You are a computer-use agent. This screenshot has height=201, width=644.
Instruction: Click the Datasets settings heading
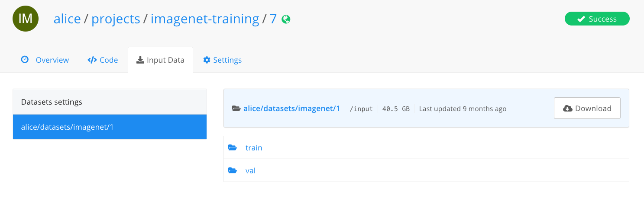click(52, 102)
